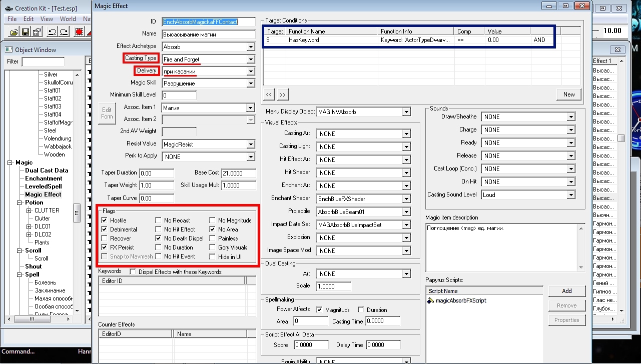641x364 pixels.
Task: Click the Undo arrow toolbar icon
Action: [x=52, y=32]
